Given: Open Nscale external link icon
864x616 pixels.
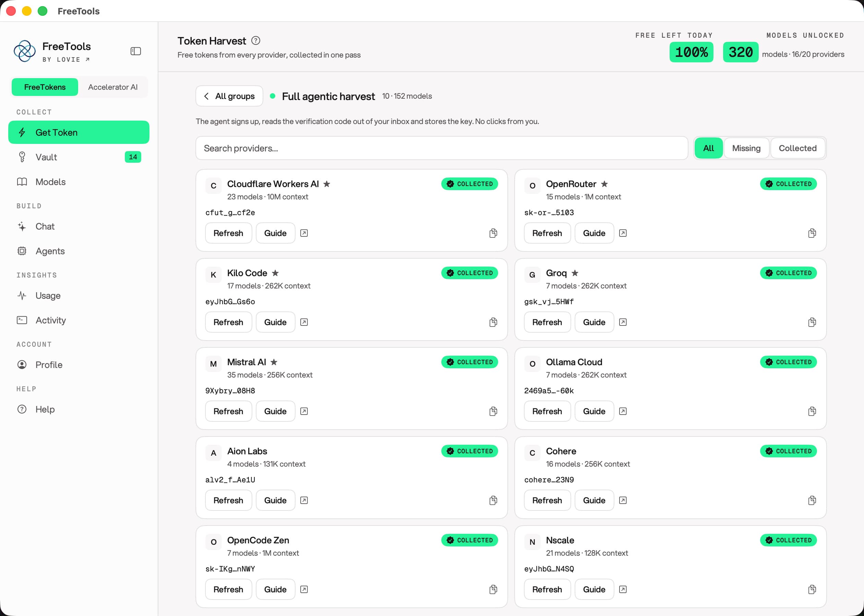Looking at the screenshot, I should [623, 589].
